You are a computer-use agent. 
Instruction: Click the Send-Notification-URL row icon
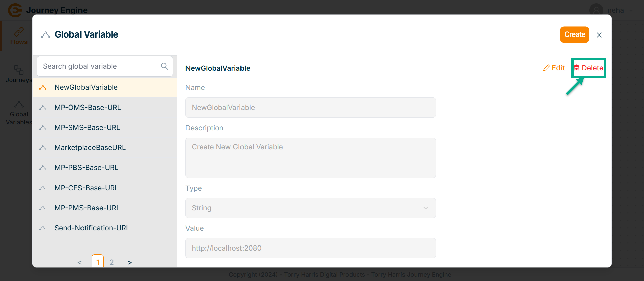pyautogui.click(x=43, y=228)
